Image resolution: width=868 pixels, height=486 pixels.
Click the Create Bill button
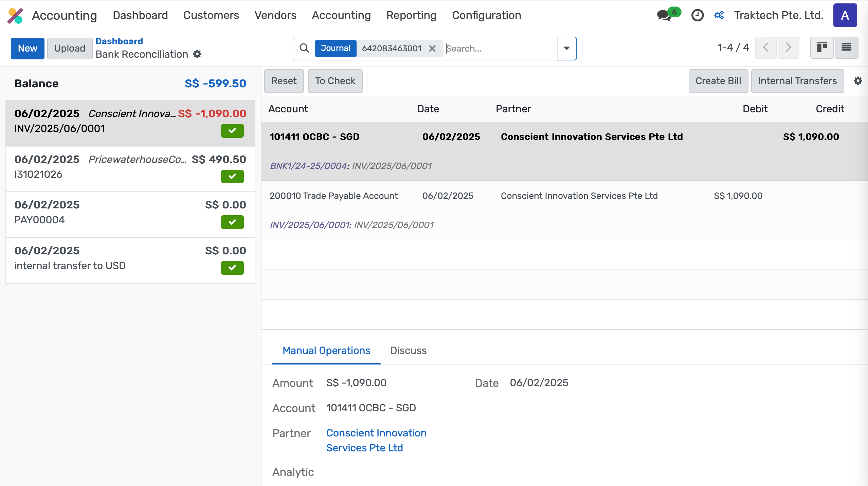pos(718,81)
